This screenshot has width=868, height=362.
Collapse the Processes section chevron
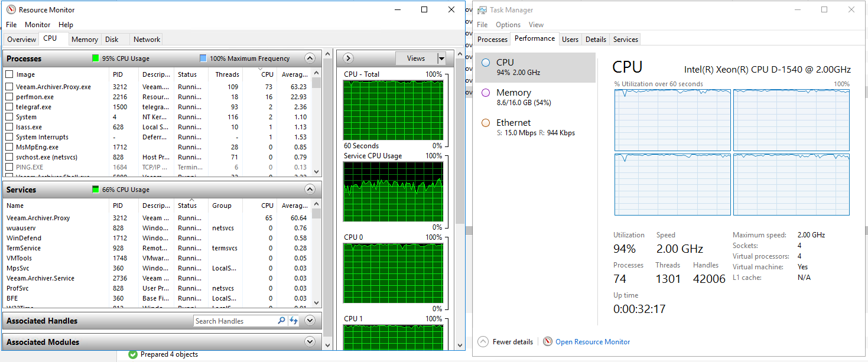point(310,58)
